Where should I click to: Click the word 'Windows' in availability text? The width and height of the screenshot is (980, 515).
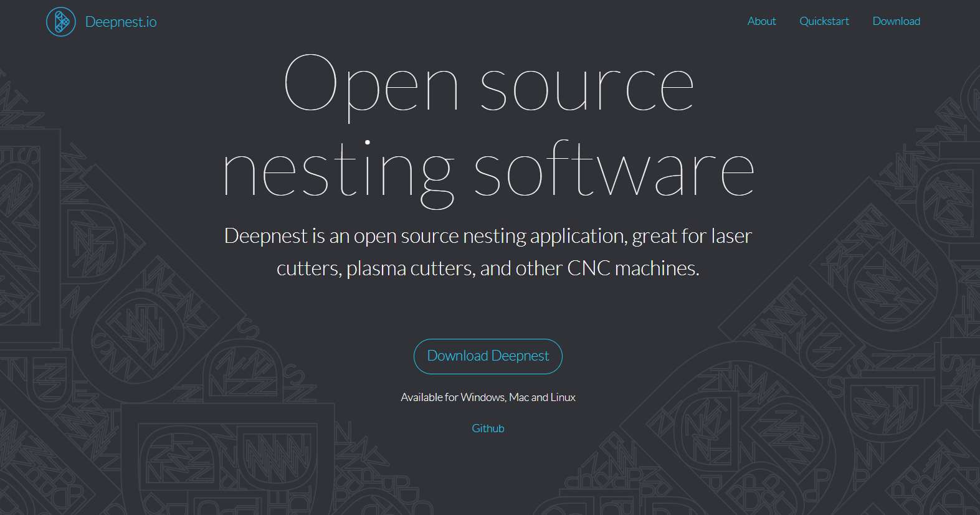pyautogui.click(x=482, y=397)
